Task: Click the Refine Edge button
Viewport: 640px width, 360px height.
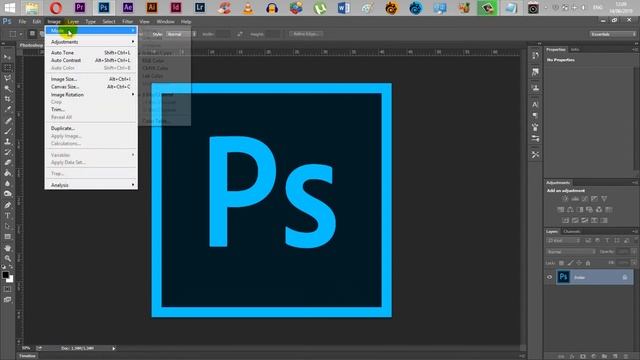Action: tap(306, 34)
